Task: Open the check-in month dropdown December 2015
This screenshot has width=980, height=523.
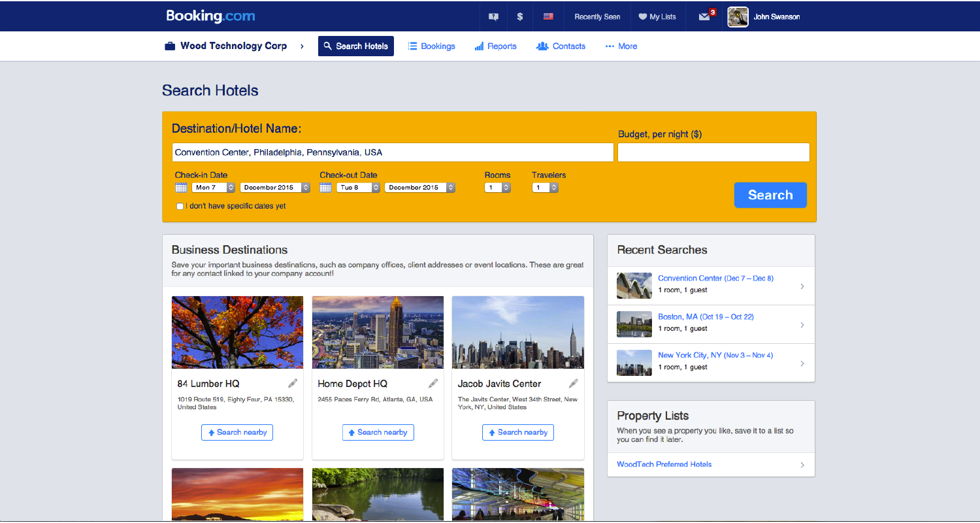Action: point(275,188)
